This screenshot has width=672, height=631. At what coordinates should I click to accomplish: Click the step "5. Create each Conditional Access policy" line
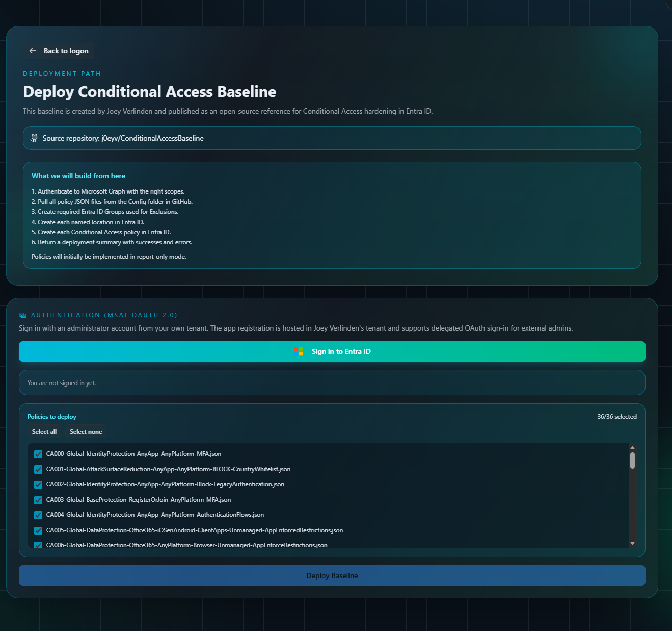pos(101,232)
